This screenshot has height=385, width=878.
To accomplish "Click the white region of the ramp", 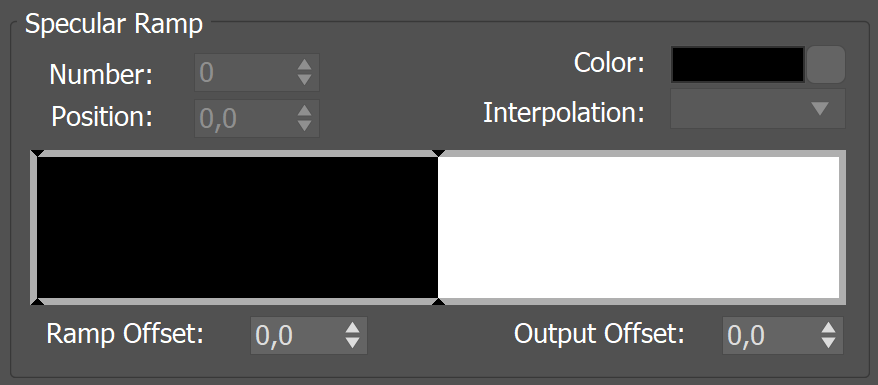I will tap(638, 228).
